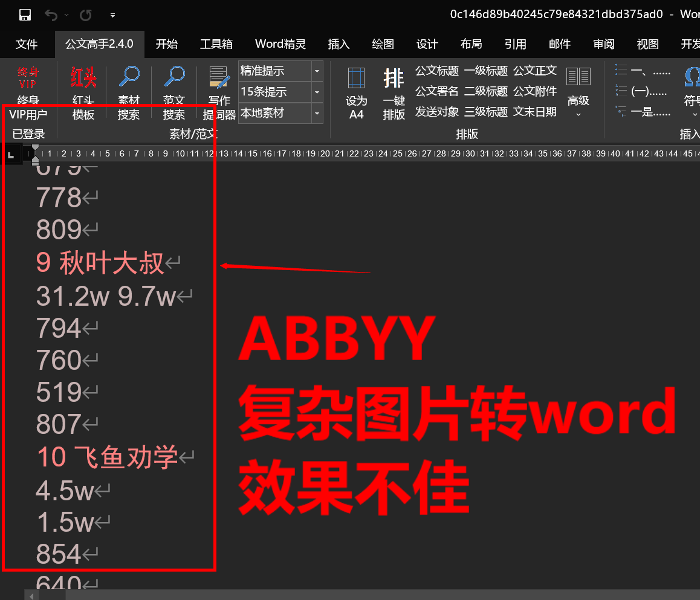The image size is (700, 600).
Task: Apply 公文署名 style
Action: click(437, 91)
